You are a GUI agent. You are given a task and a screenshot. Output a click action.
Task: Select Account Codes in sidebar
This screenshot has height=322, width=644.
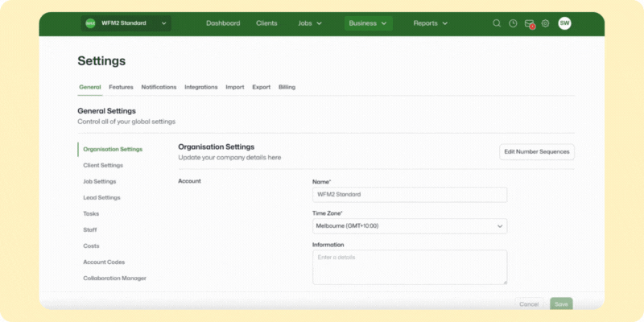coord(104,262)
